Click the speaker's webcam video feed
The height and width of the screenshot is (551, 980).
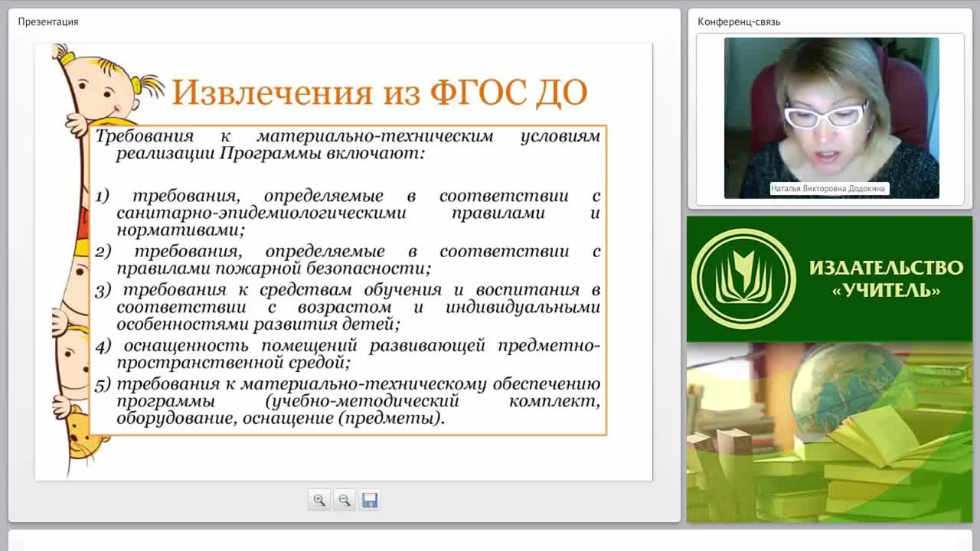(x=831, y=118)
